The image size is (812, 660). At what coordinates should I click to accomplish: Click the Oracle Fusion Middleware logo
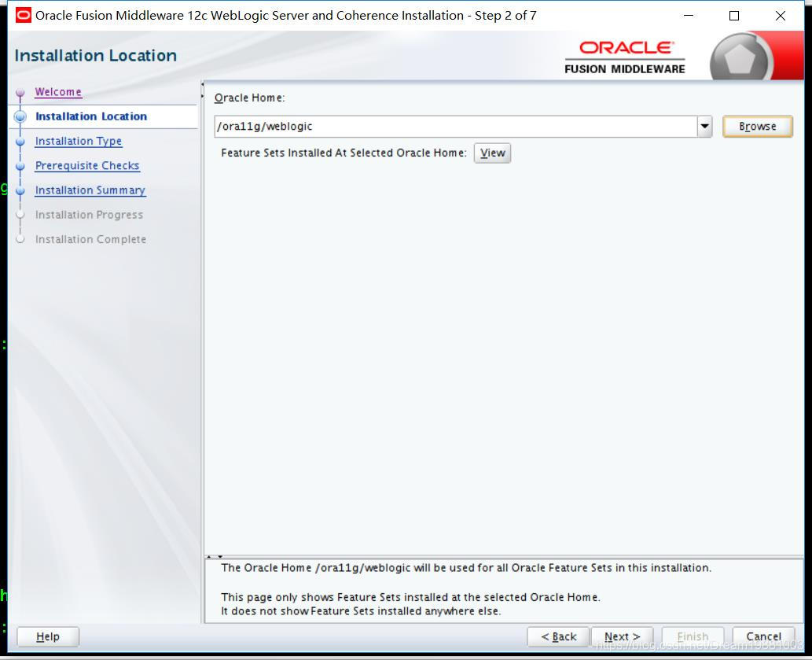(625, 57)
